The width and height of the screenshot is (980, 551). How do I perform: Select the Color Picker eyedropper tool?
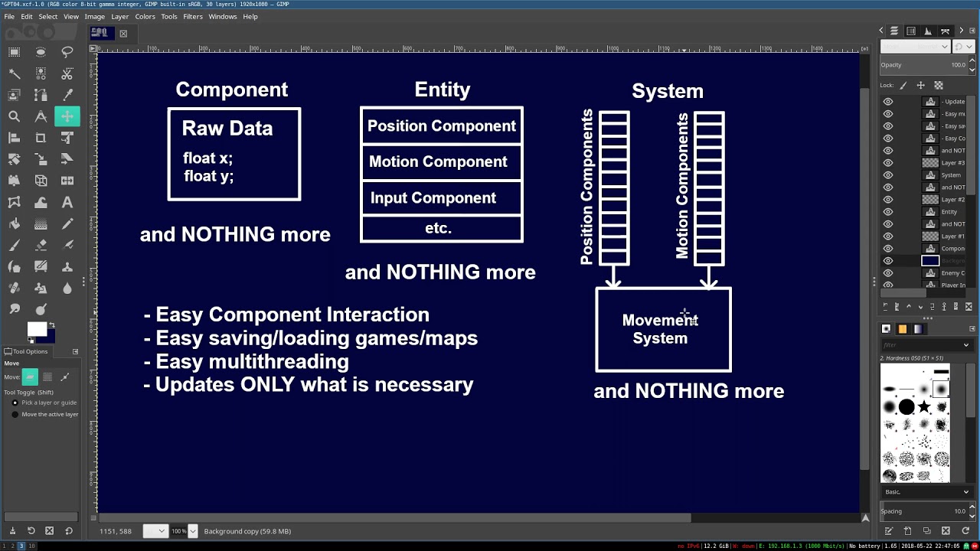pyautogui.click(x=67, y=95)
